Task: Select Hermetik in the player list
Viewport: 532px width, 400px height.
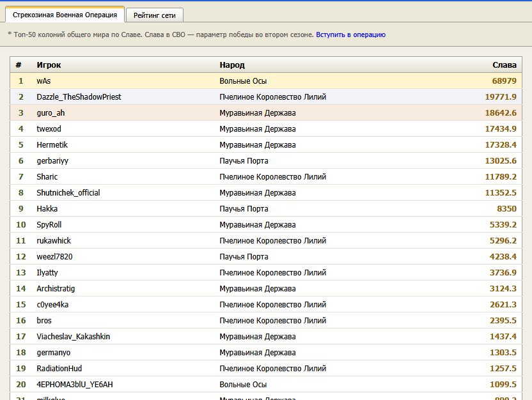Action: [52, 145]
